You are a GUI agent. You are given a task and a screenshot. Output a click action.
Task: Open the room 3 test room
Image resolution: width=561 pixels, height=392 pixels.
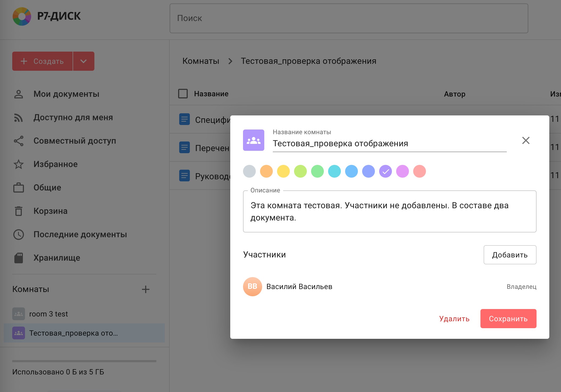[48, 314]
